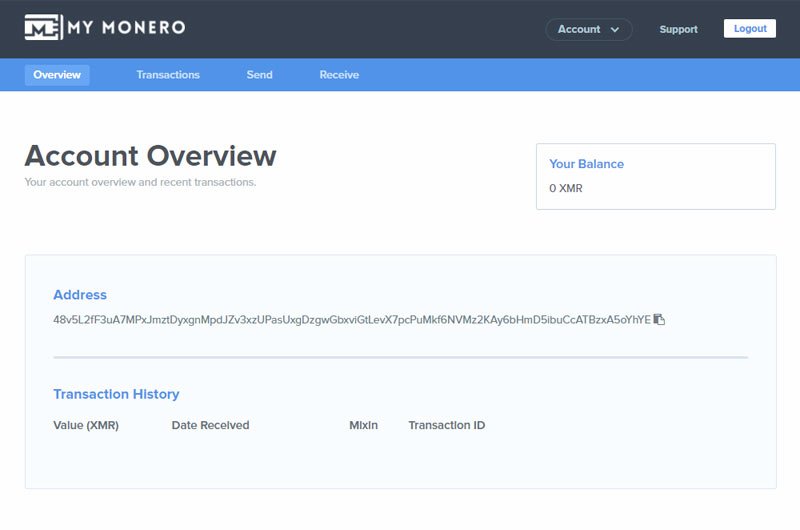Click the Address section heading
This screenshot has height=530, width=800.
pyautogui.click(x=80, y=295)
